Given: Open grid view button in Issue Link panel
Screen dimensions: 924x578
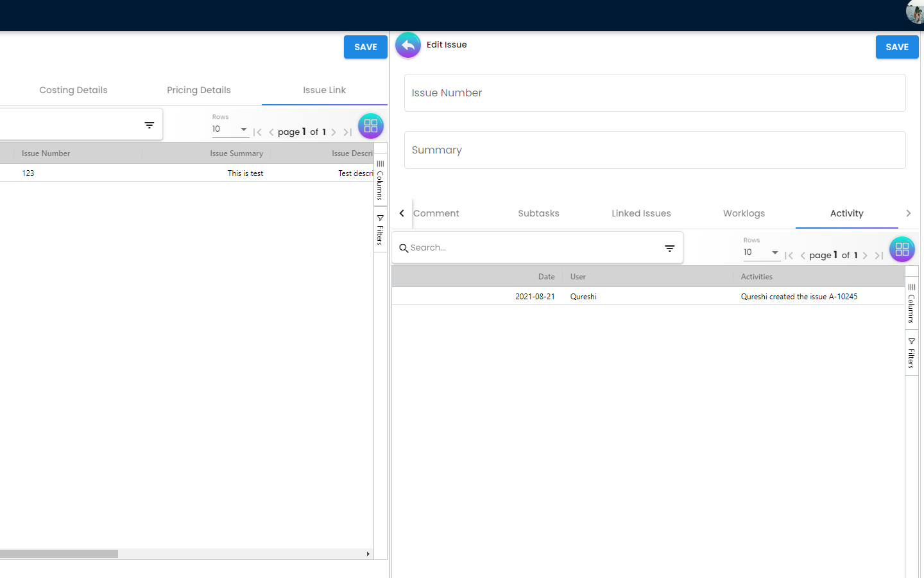Looking at the screenshot, I should (x=371, y=126).
